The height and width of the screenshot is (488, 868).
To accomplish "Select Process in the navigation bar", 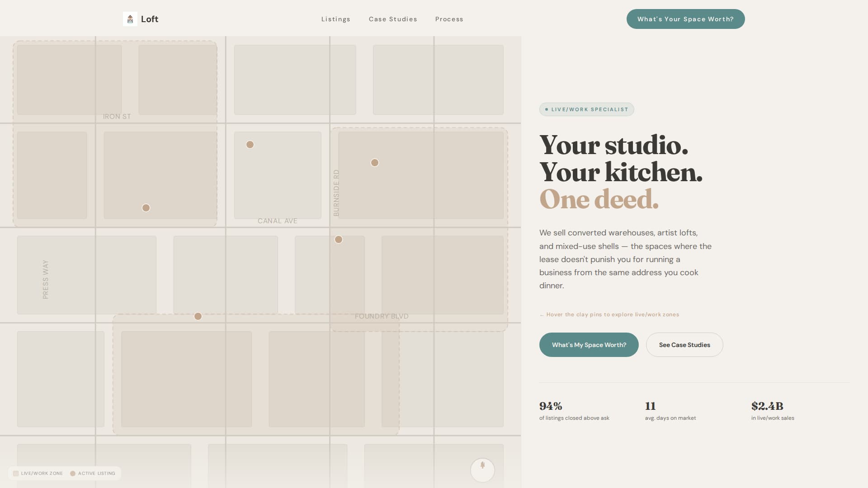I will 449,19.
